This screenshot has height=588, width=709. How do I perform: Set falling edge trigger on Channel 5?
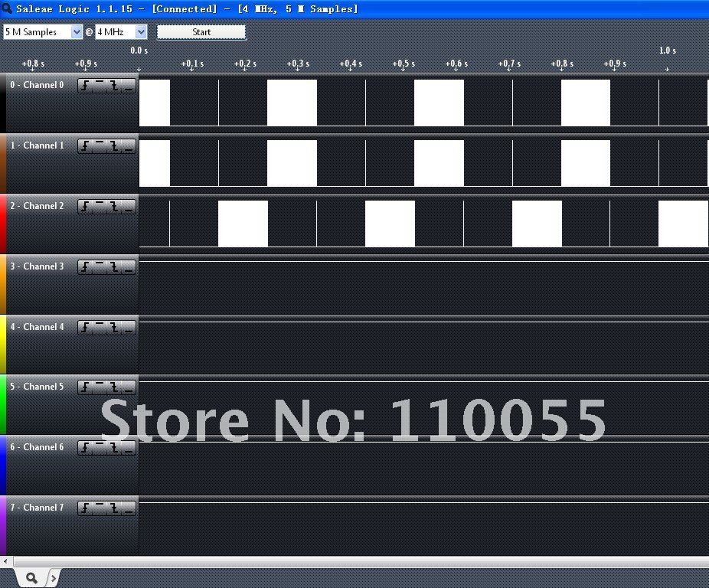[114, 387]
